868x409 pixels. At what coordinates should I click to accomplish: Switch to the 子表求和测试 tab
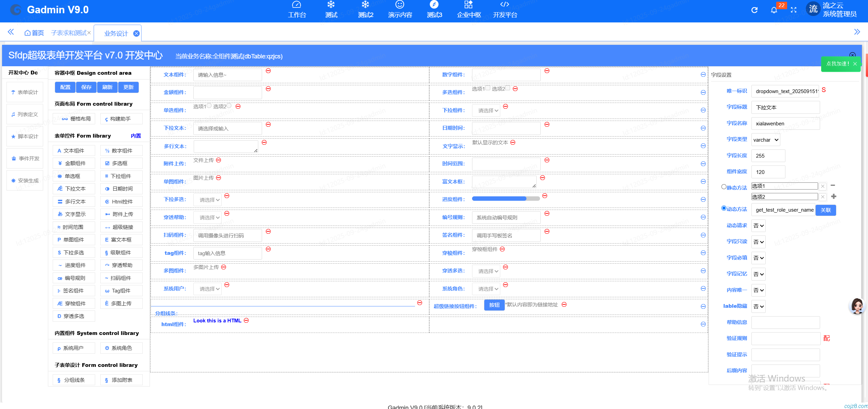(69, 33)
